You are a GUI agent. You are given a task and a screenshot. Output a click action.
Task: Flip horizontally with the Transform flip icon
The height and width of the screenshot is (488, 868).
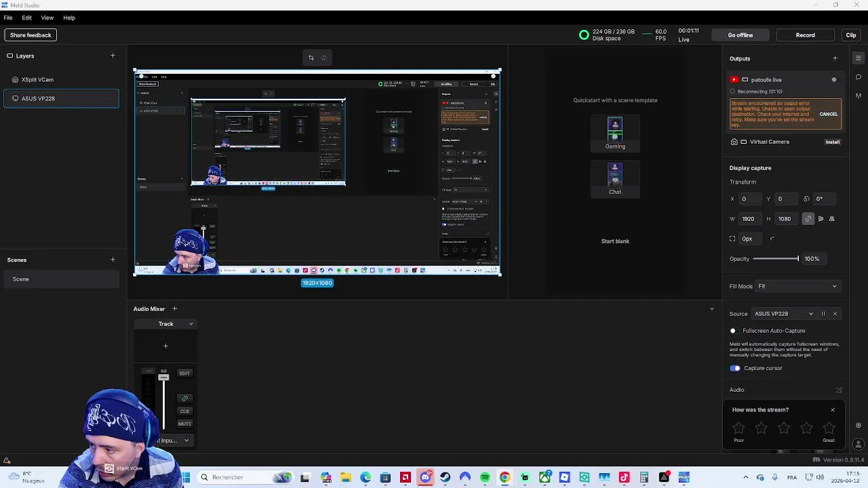click(821, 219)
